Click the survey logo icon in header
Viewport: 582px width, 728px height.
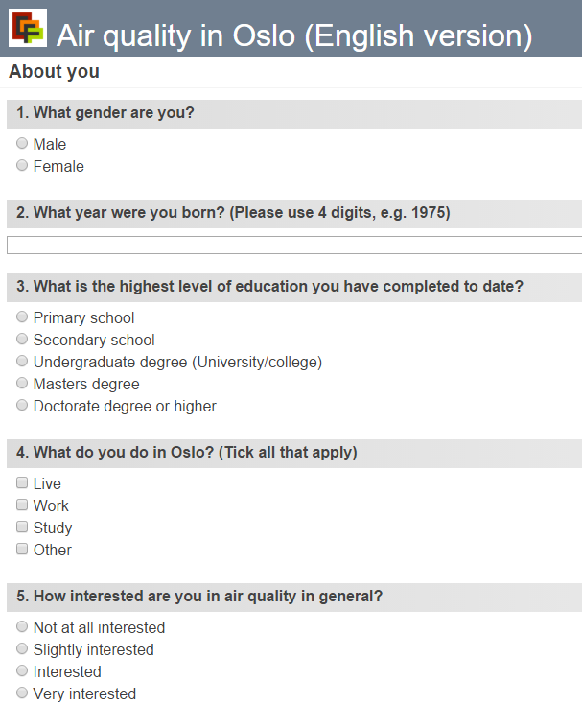(x=28, y=28)
